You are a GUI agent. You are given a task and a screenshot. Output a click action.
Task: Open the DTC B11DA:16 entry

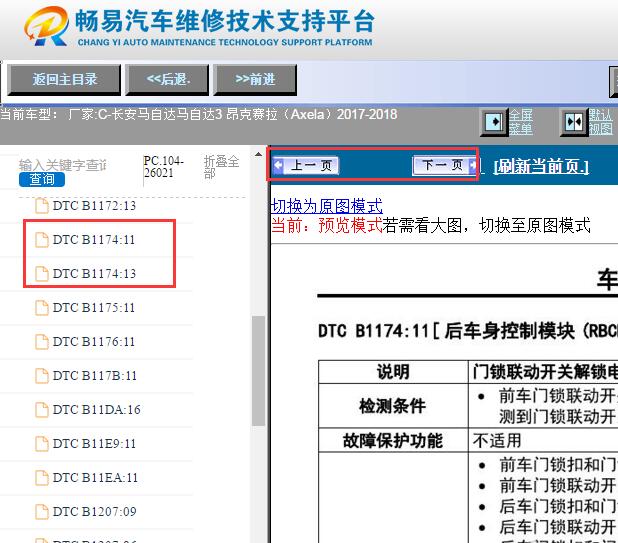(x=97, y=409)
